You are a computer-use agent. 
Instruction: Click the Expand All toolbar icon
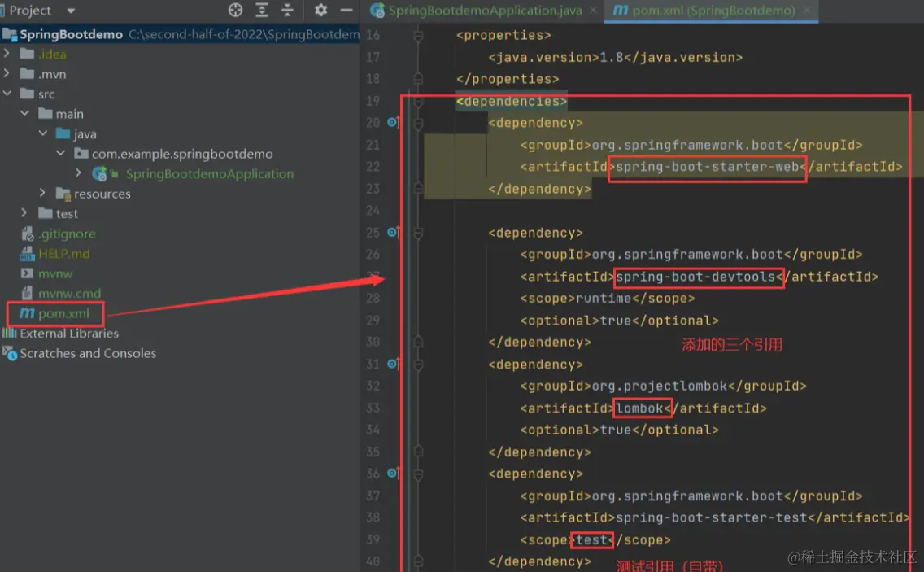tap(262, 10)
